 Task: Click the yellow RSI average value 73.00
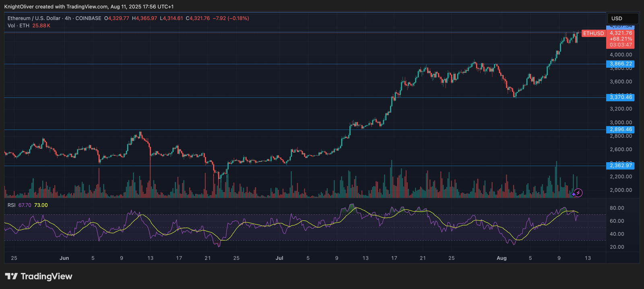(x=41, y=205)
